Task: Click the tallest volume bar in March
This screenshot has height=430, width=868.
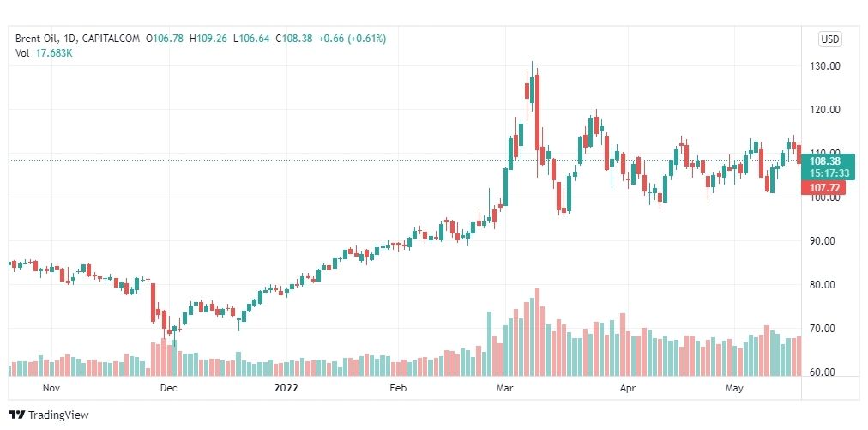Action: pyautogui.click(x=537, y=332)
